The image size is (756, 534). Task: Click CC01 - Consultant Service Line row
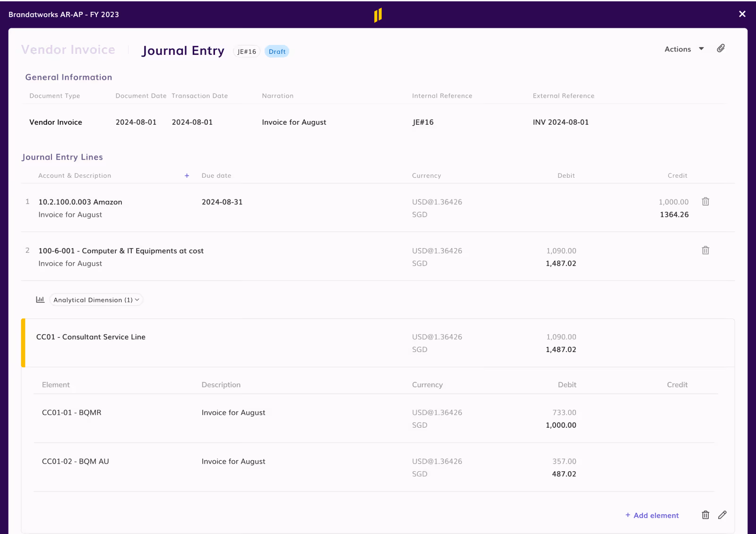coord(378,343)
